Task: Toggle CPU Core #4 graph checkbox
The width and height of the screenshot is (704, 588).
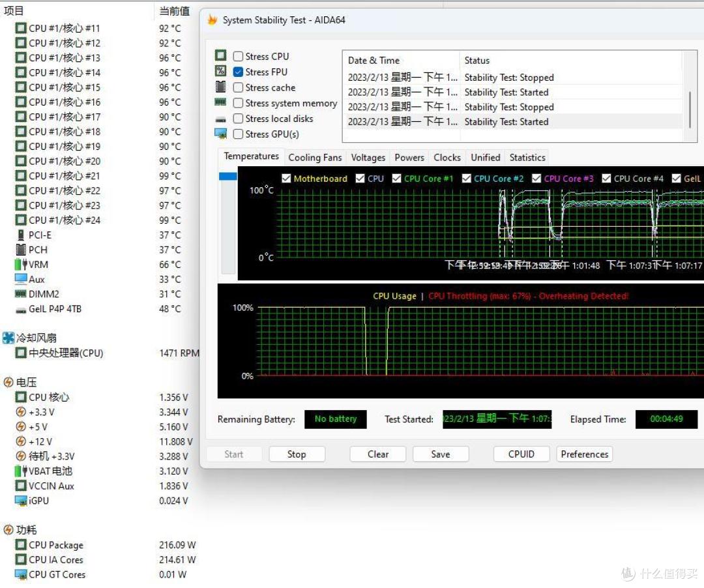Action: click(x=606, y=178)
